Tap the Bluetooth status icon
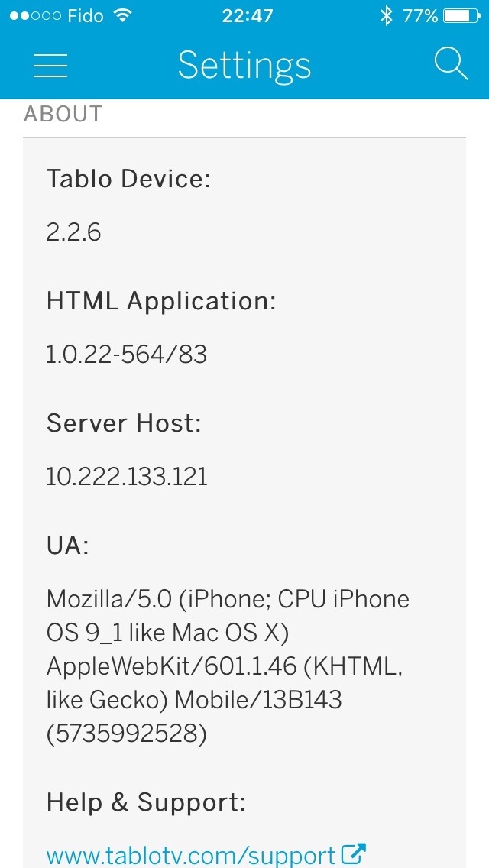The image size is (489, 868). point(386,15)
